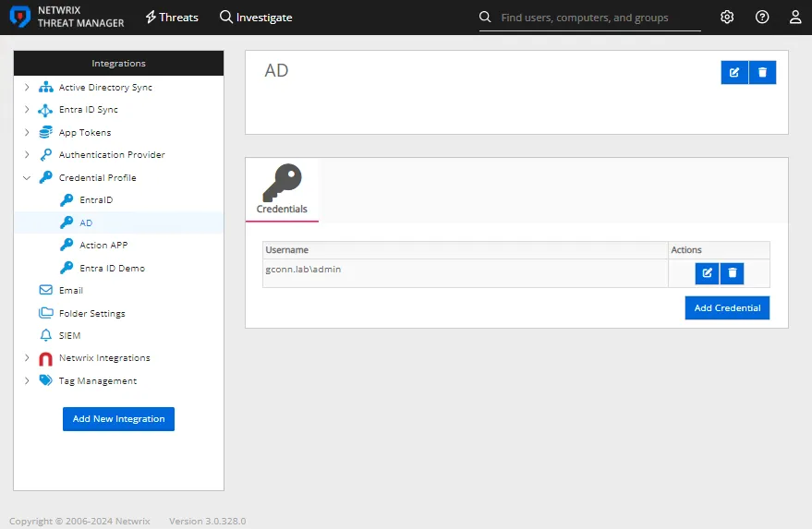The height and width of the screenshot is (529, 812).
Task: Select Active Directory Sync label
Action: tap(105, 87)
